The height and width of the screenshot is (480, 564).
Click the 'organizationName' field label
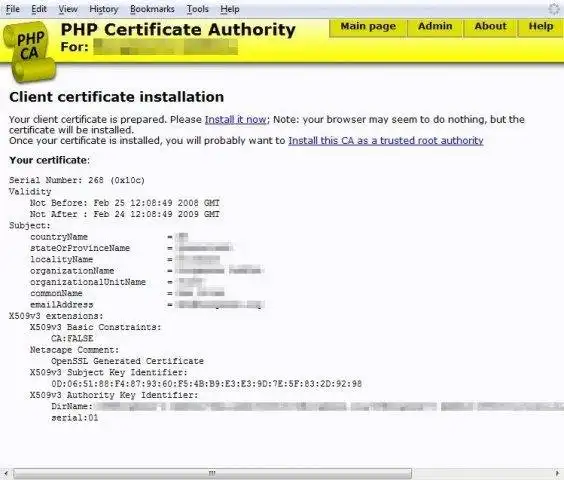(x=72, y=271)
